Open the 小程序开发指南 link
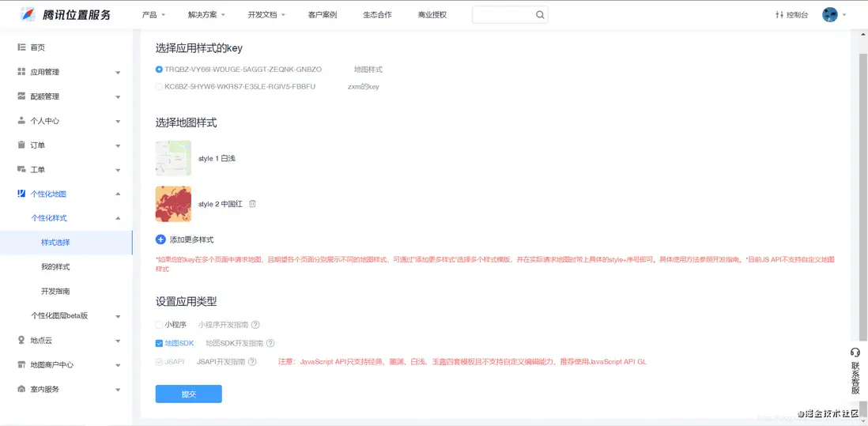Viewport: 868px width, 426px height. (x=223, y=326)
